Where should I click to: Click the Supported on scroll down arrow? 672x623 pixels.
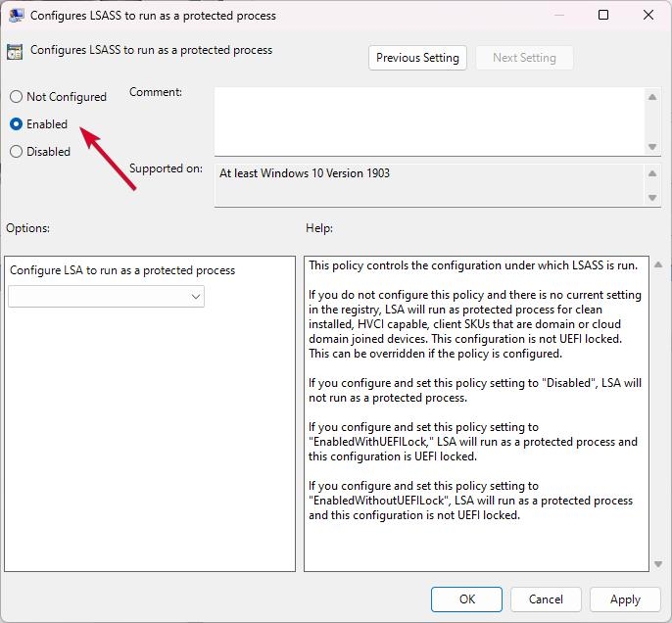point(652,198)
